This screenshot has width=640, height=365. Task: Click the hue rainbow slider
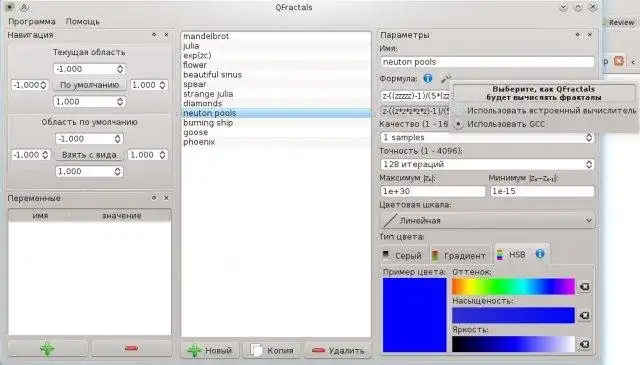point(513,287)
